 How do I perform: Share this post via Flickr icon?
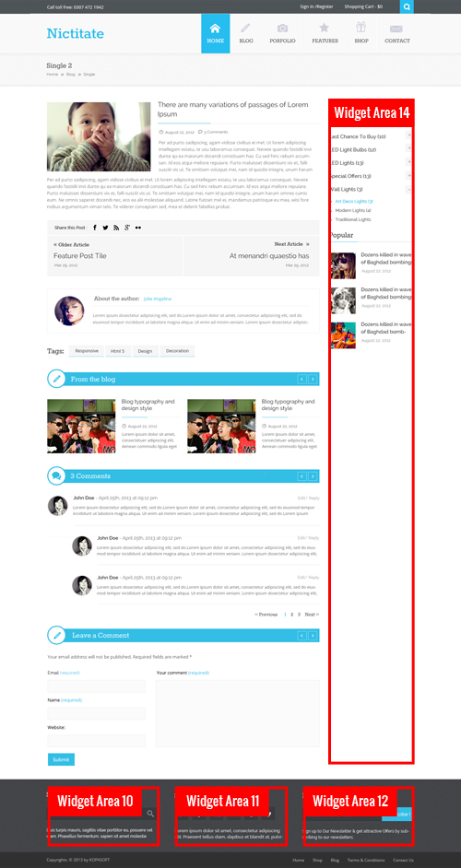click(138, 228)
